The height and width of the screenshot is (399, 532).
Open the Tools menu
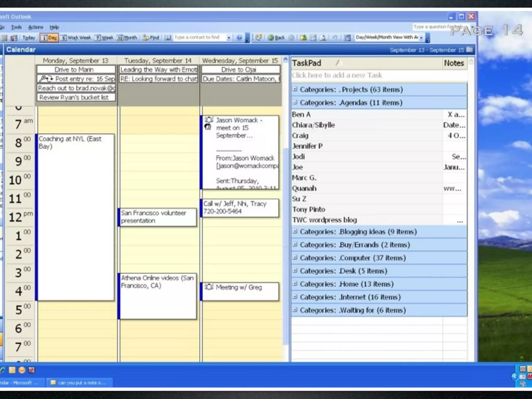(16, 27)
